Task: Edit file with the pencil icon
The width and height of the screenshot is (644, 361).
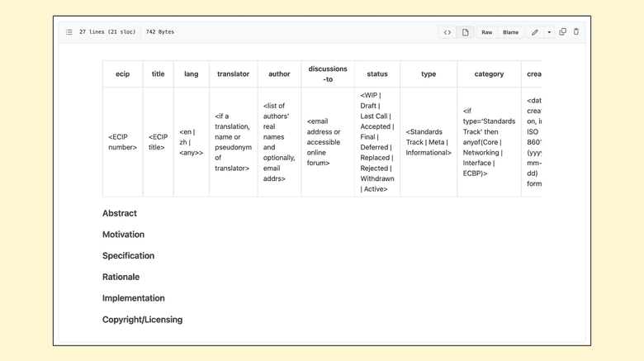Action: pos(535,32)
